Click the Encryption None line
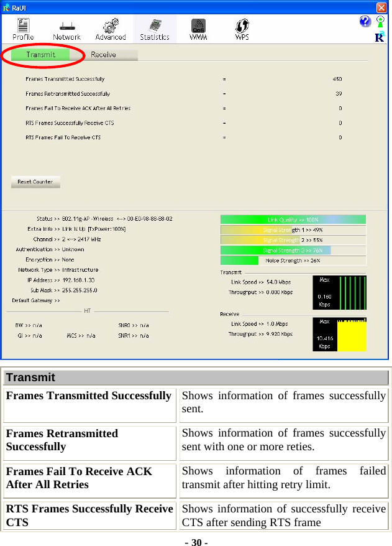Viewport: 392px width, 546px height. click(x=50, y=259)
